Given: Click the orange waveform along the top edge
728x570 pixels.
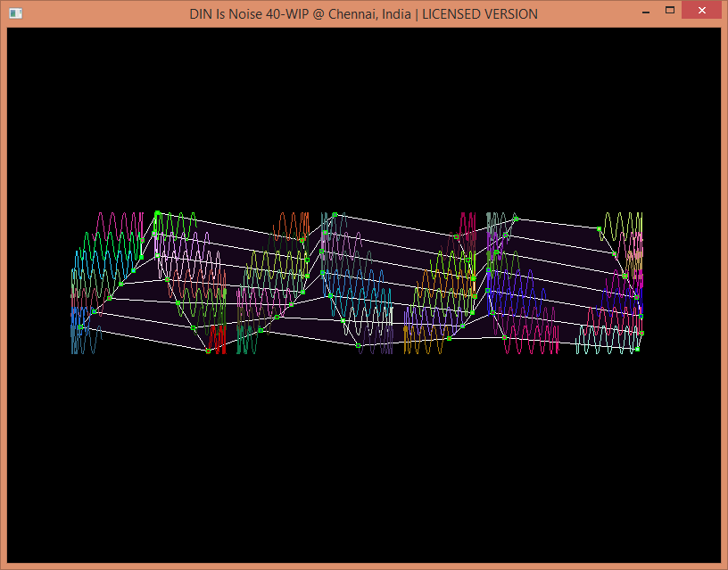Looking at the screenshot, I should point(291,227).
